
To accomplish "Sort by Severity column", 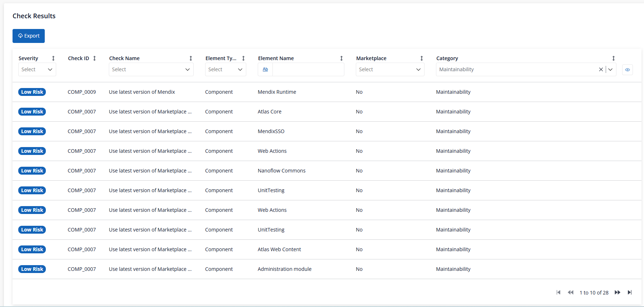I will (53, 58).
